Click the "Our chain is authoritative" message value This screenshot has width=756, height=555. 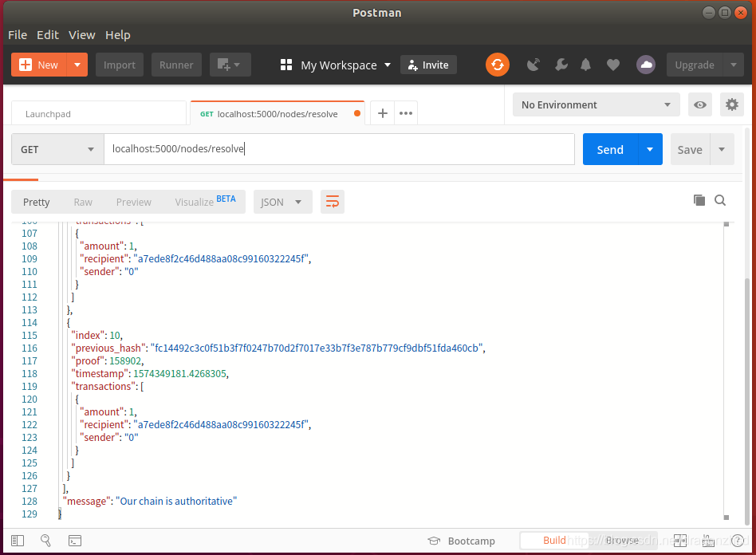pyautogui.click(x=176, y=501)
